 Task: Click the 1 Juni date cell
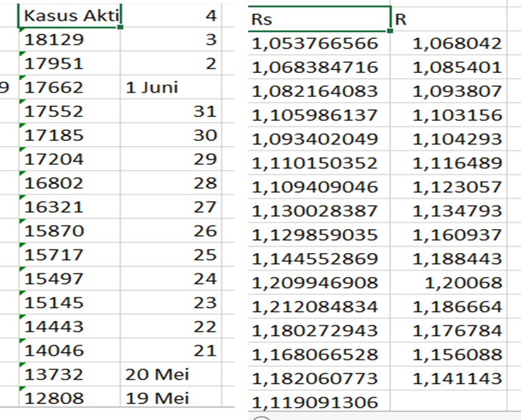(169, 87)
